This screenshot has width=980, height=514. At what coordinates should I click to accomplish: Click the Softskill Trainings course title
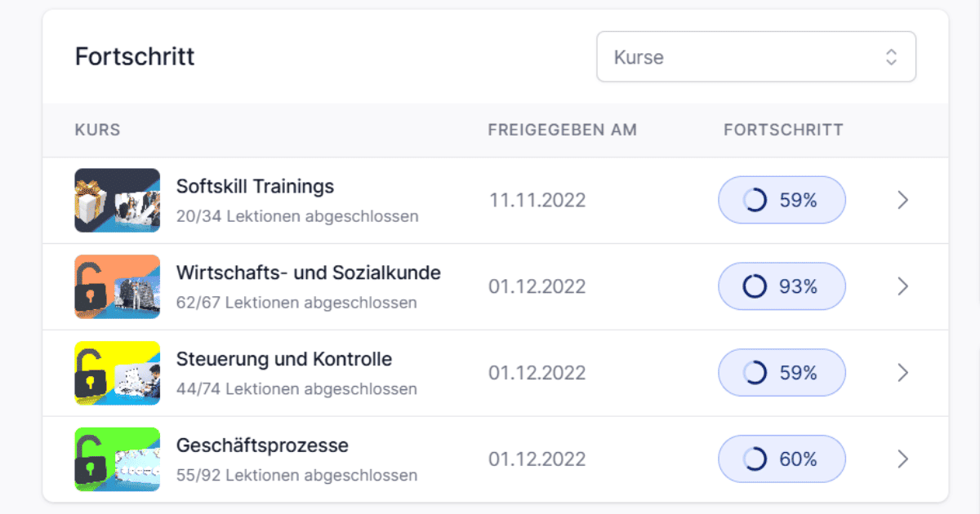(255, 187)
